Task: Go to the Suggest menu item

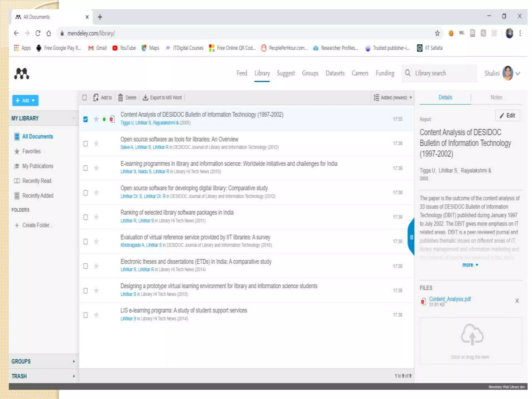Action: tap(285, 73)
